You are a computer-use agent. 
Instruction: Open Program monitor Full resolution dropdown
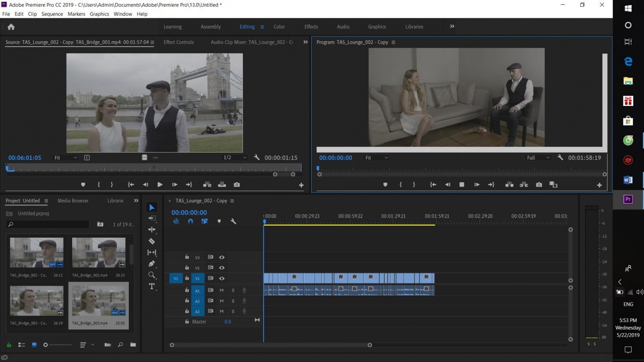[x=538, y=158]
